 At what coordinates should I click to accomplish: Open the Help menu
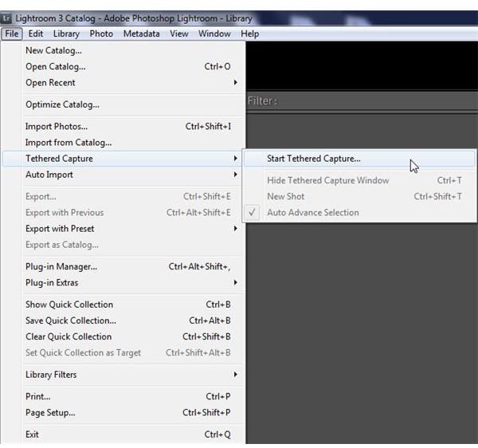[x=250, y=33]
